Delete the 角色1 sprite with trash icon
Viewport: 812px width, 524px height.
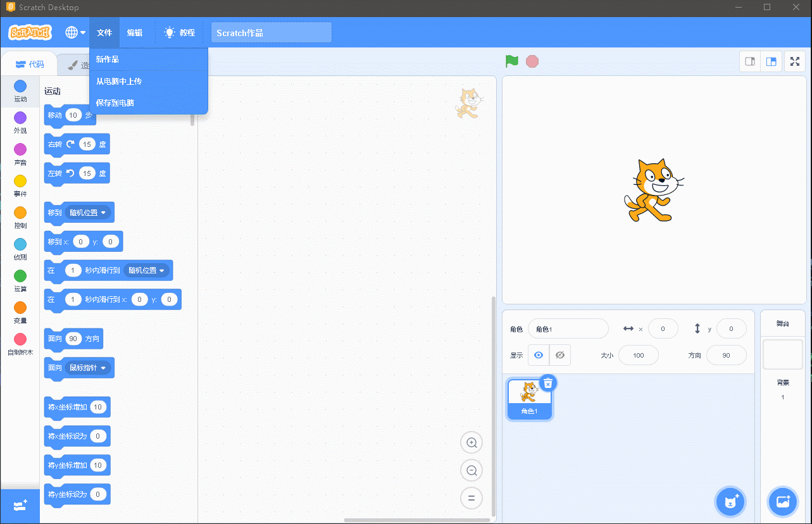(548, 383)
